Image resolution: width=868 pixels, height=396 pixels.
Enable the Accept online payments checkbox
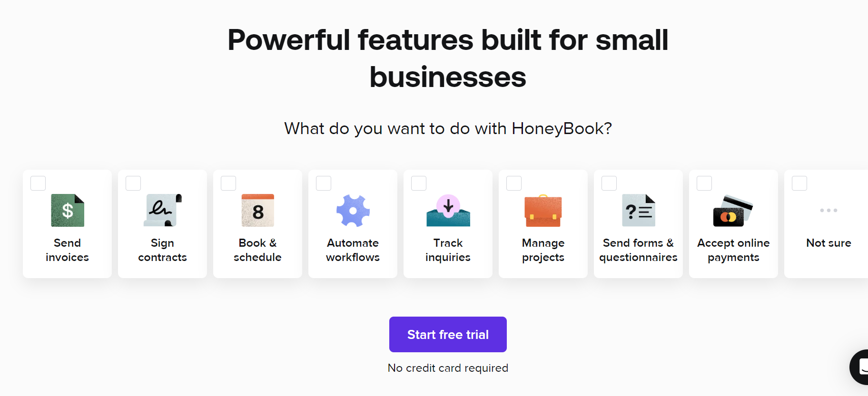pyautogui.click(x=704, y=183)
